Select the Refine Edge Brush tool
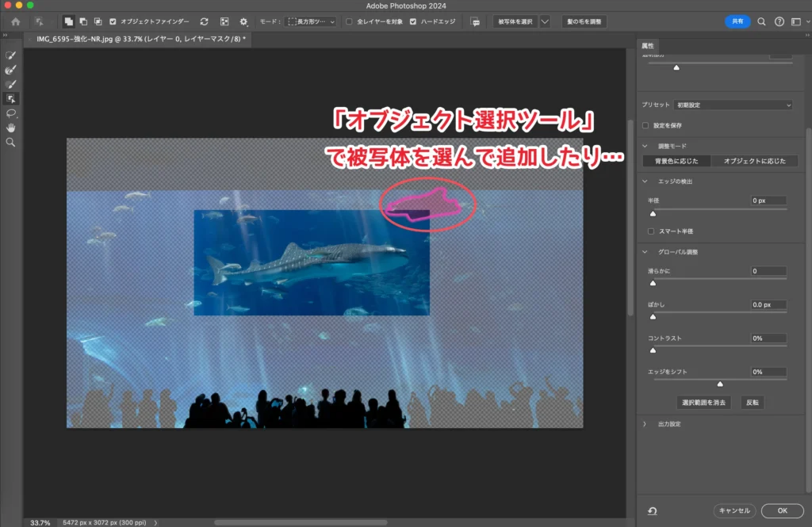 click(x=11, y=70)
